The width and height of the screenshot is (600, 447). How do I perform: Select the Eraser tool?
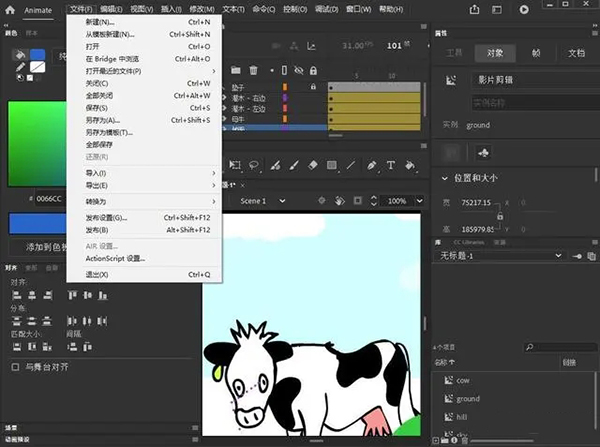click(x=312, y=166)
